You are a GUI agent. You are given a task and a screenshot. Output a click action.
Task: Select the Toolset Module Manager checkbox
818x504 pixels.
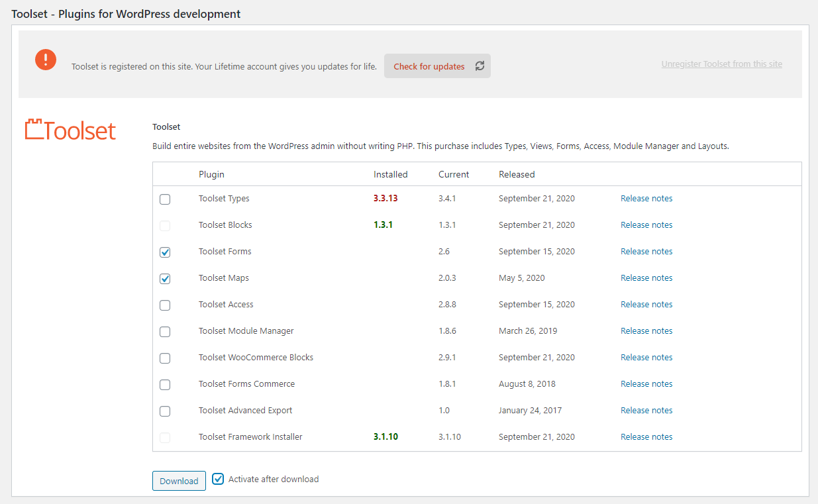coord(165,332)
